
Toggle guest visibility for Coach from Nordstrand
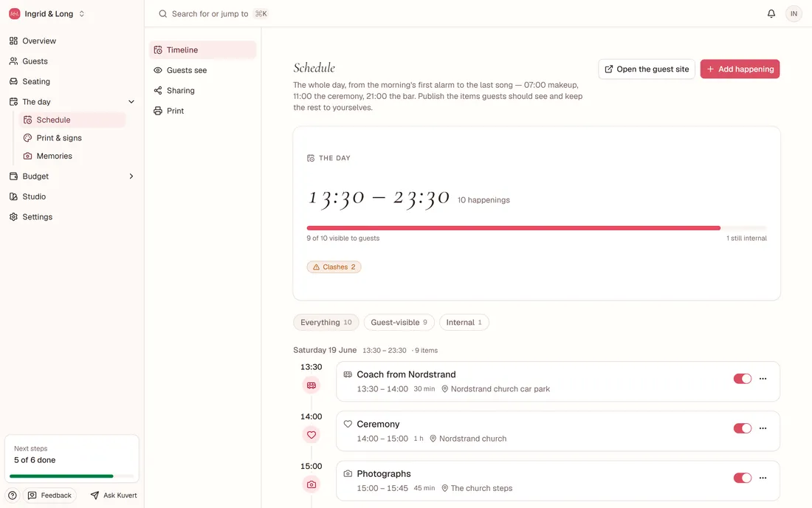[x=742, y=379]
